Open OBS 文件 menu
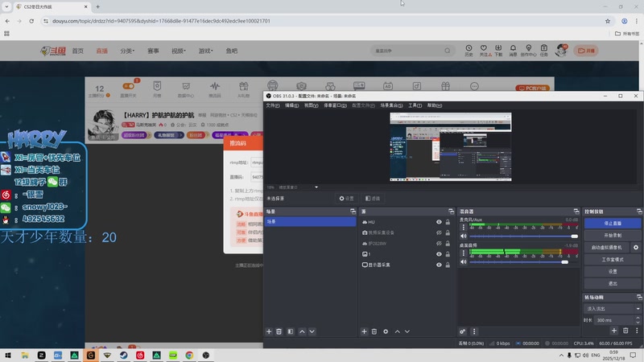The height and width of the screenshot is (362, 644). click(x=272, y=105)
